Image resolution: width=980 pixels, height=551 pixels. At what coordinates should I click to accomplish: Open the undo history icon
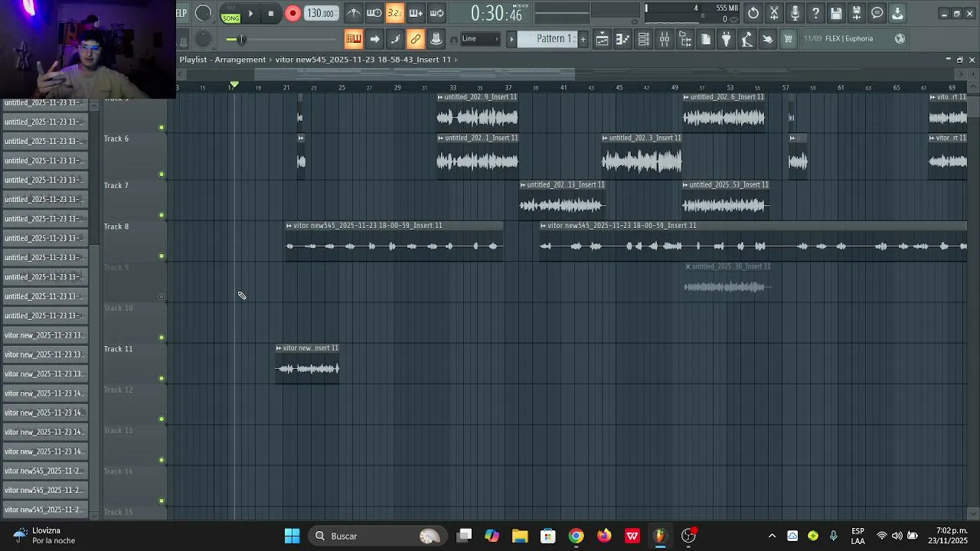pyautogui.click(x=753, y=13)
